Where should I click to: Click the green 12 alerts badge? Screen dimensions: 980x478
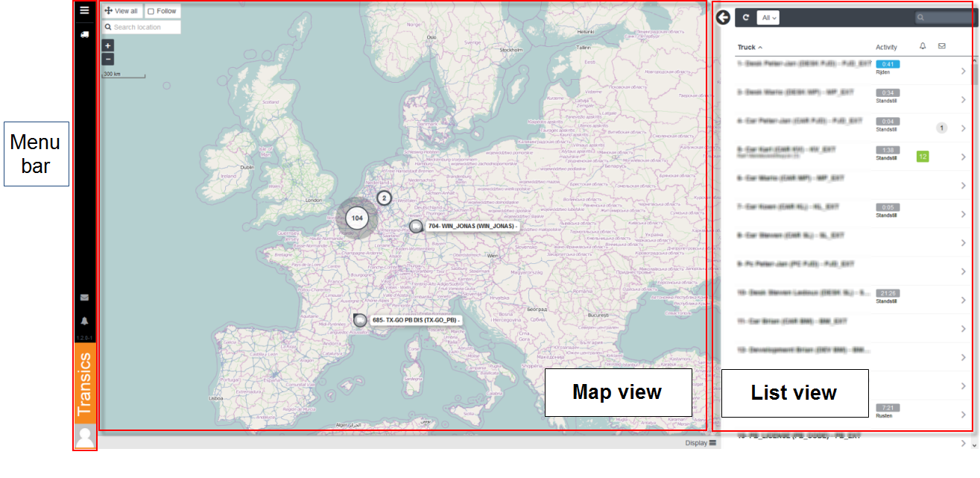click(x=923, y=156)
